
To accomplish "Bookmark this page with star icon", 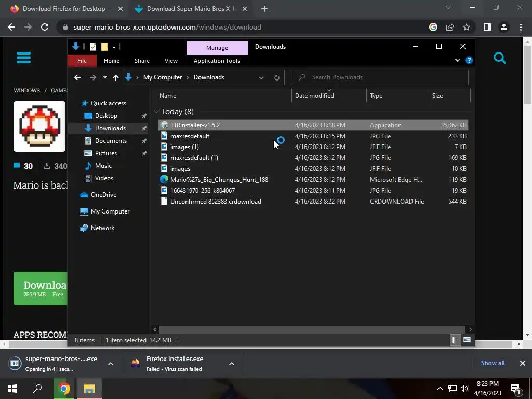I will point(467,27).
